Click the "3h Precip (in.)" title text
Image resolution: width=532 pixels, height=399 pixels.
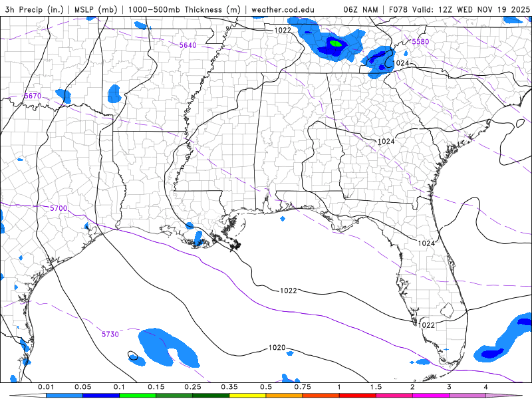pyautogui.click(x=35, y=9)
